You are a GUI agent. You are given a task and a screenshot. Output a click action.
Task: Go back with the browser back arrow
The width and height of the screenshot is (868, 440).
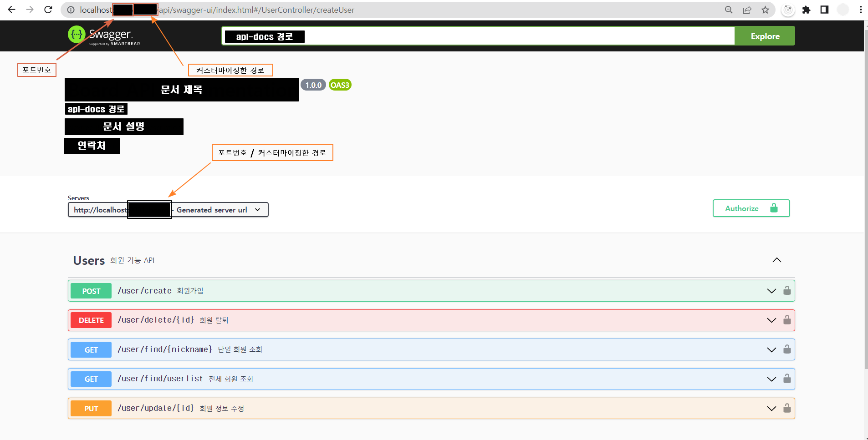coord(12,10)
